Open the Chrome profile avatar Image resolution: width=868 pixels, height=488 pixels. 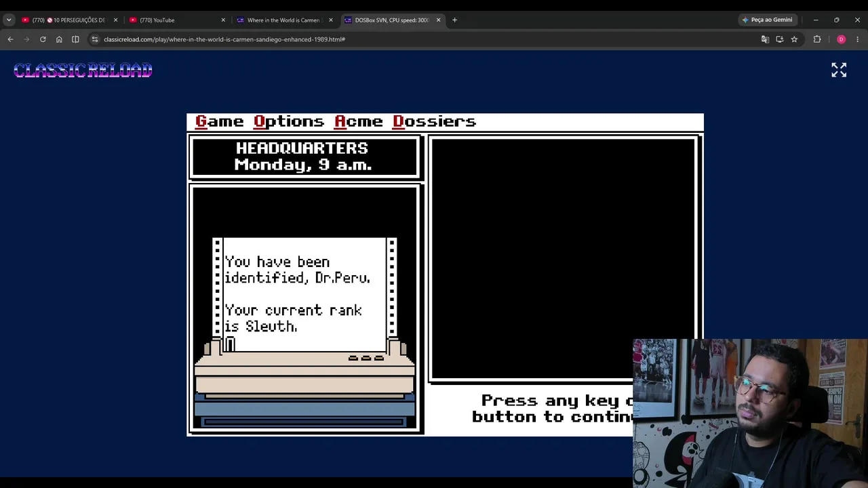click(x=841, y=39)
